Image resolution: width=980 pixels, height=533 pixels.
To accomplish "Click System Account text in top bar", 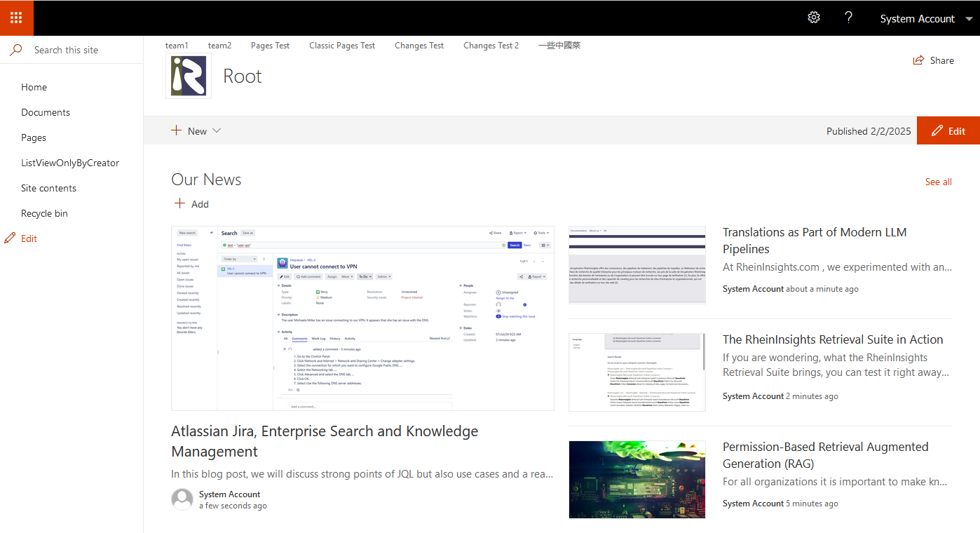I will coord(918,19).
